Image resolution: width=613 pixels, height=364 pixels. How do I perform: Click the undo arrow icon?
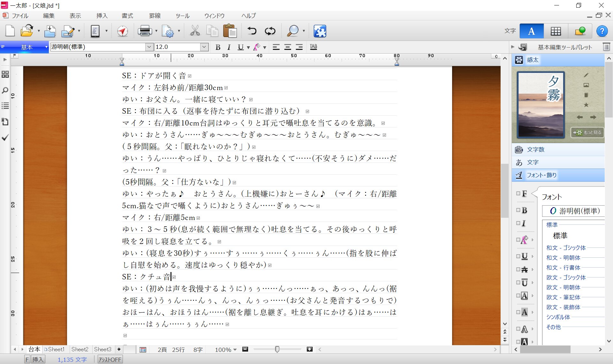[x=252, y=31]
